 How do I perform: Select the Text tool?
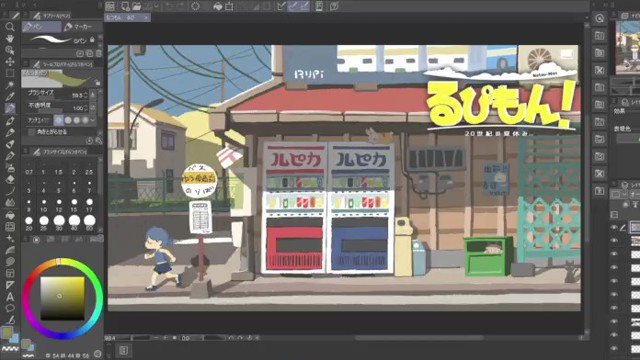[10, 297]
